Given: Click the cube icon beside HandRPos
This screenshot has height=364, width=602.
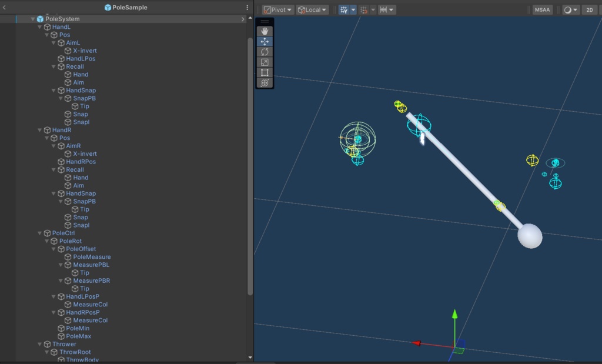Looking at the screenshot, I should pyautogui.click(x=61, y=162).
